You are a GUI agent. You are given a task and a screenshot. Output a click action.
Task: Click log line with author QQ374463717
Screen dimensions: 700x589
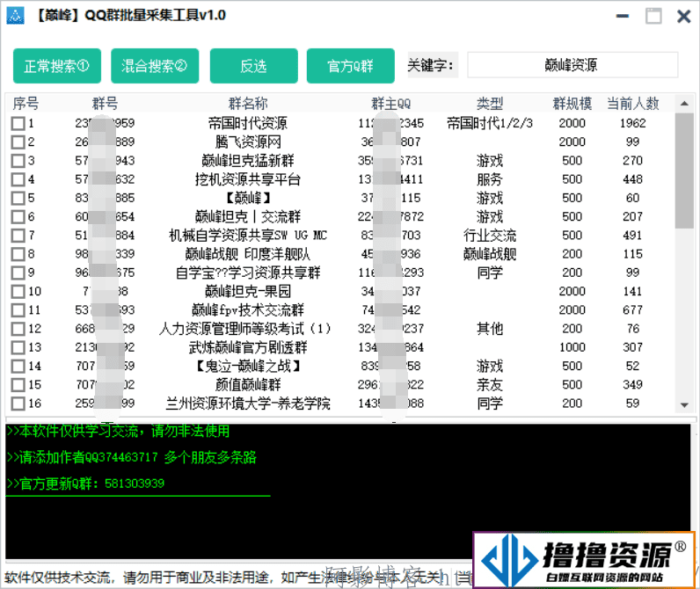131,457
